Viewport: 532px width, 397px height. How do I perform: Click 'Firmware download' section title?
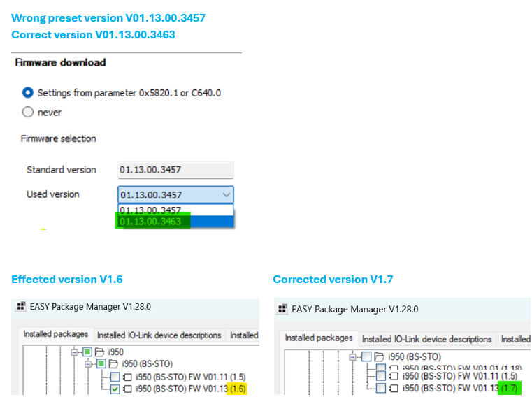pyautogui.click(x=60, y=62)
